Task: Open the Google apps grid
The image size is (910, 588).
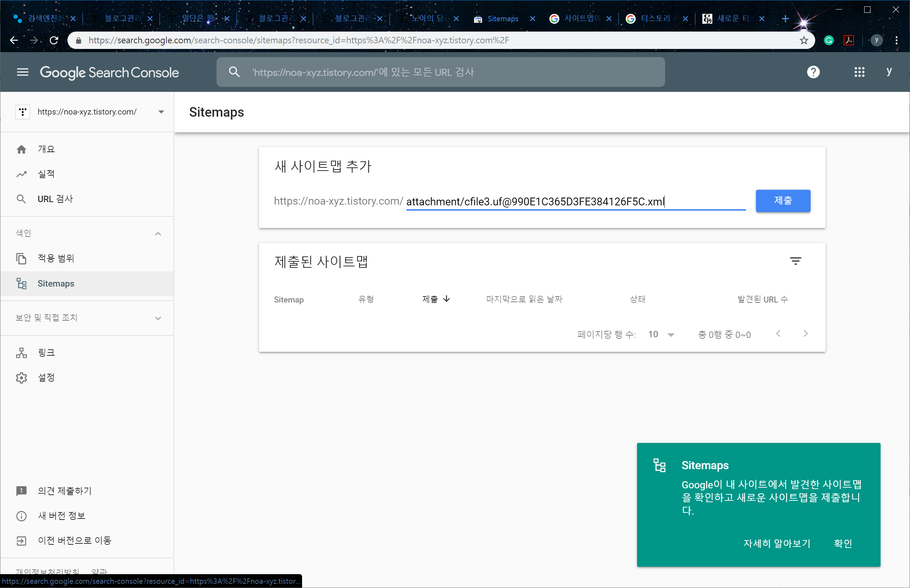Action: 859,72
